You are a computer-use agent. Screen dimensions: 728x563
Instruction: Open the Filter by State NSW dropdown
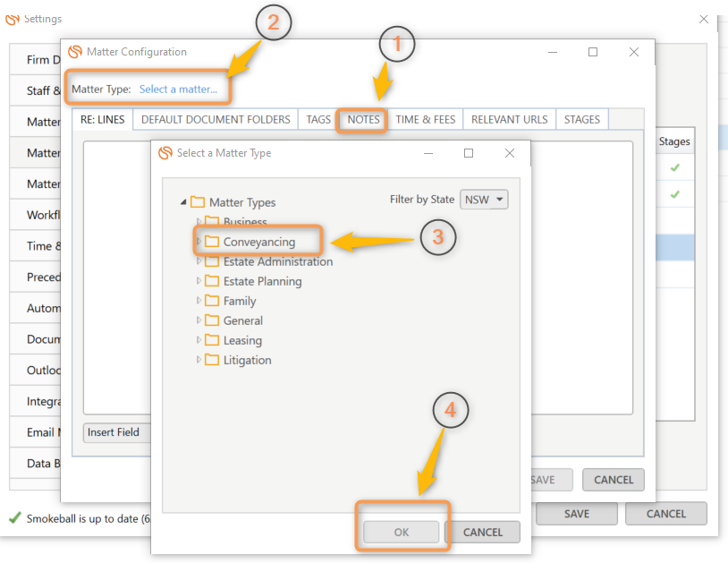tap(484, 200)
